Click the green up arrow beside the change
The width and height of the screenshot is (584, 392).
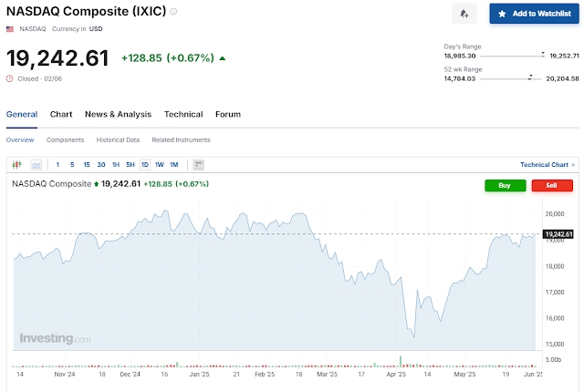223,58
